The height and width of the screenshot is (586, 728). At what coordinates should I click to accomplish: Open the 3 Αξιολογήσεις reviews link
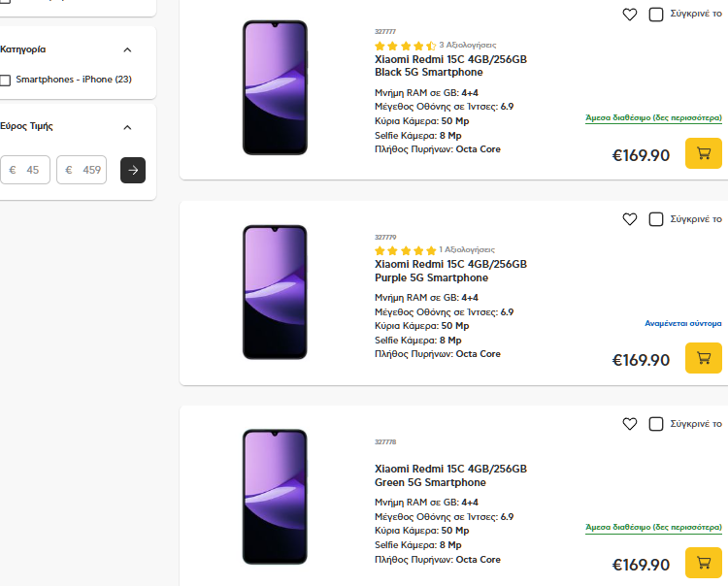coord(468,45)
